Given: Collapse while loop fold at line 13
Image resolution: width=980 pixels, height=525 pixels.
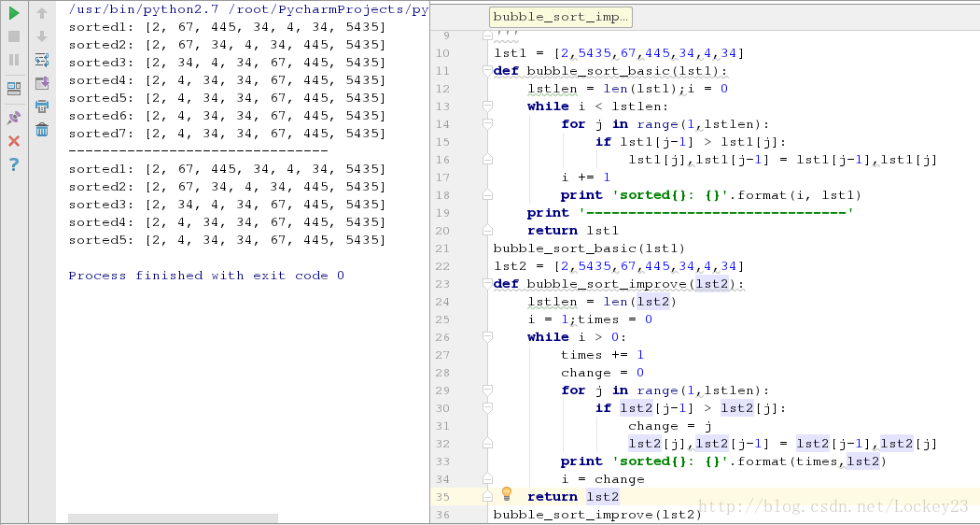Looking at the screenshot, I should pos(487,107).
